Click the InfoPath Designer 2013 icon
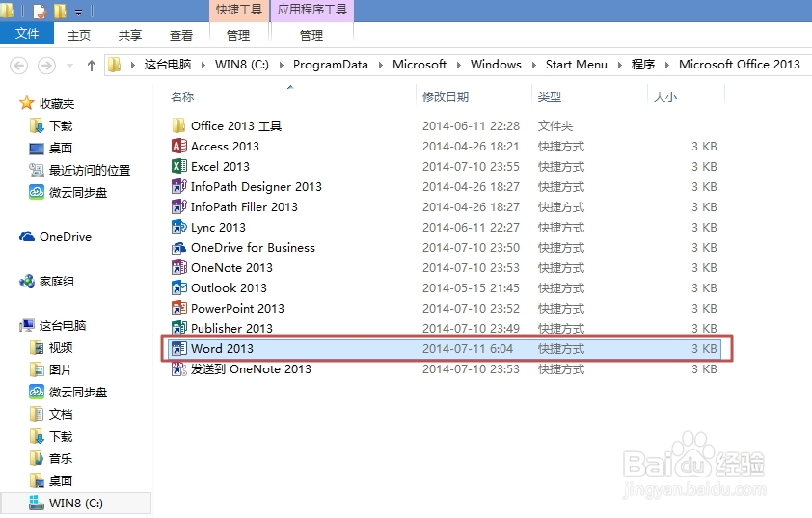 coord(178,186)
